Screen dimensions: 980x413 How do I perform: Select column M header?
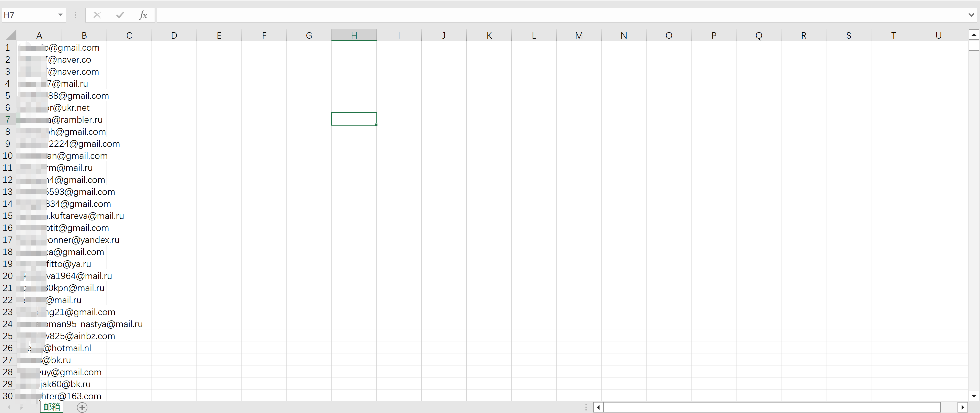coord(579,35)
